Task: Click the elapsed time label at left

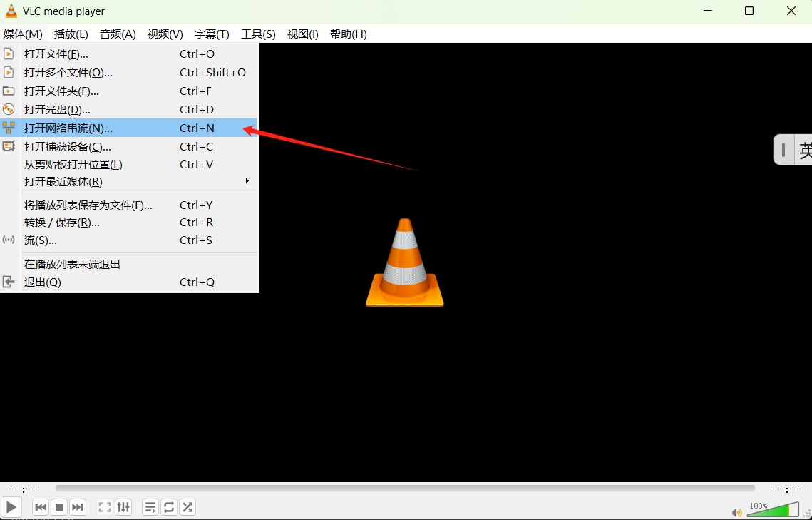Action: click(24, 489)
